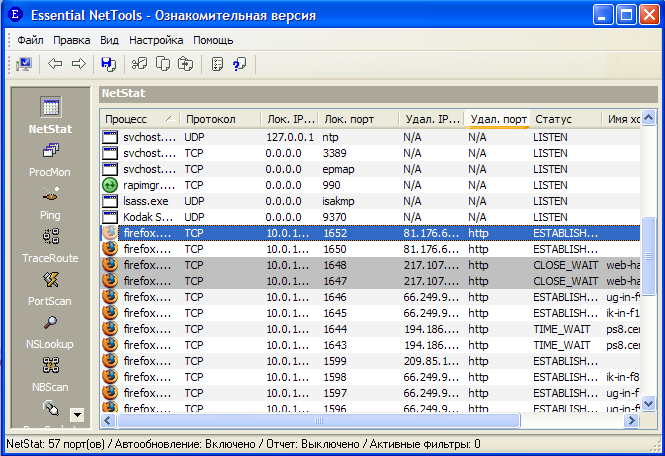Click the back arrow toolbar button
Viewport: 665px width, 456px height.
pos(55,64)
